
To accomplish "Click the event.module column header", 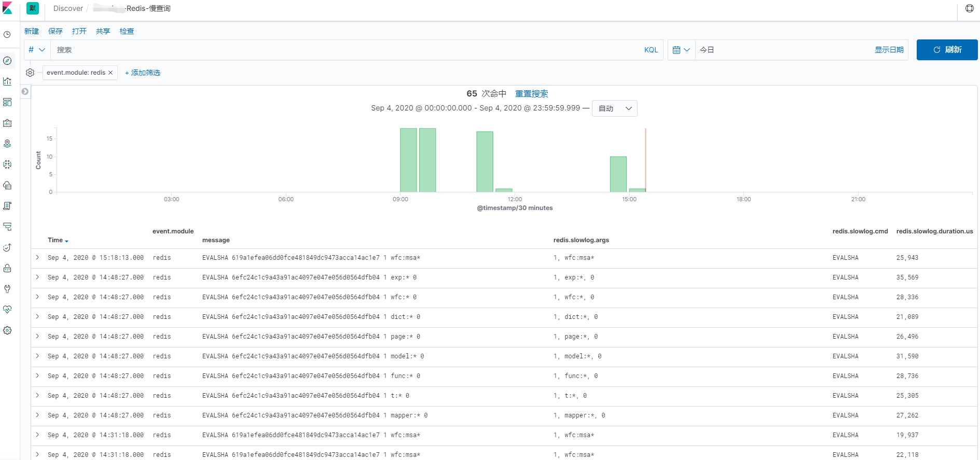I will 173,231.
